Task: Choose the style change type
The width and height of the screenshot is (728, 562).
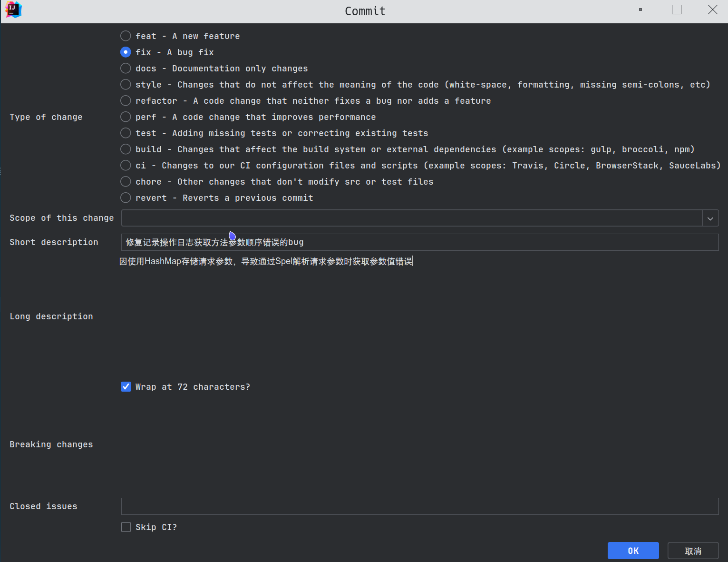Action: click(126, 85)
